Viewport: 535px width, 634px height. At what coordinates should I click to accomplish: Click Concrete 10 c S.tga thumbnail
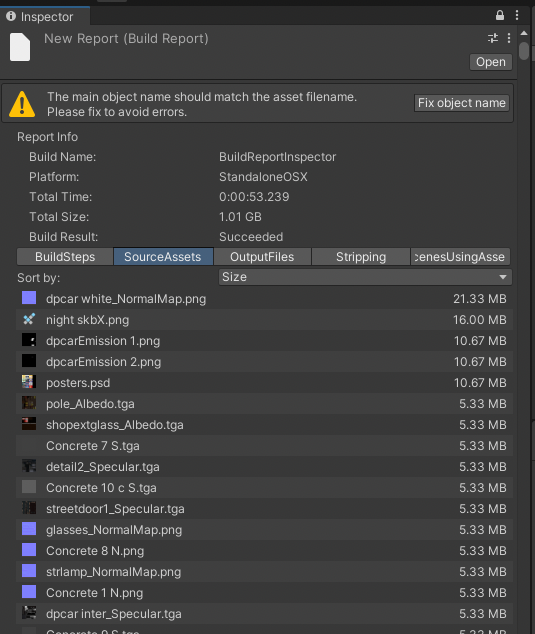pos(29,487)
